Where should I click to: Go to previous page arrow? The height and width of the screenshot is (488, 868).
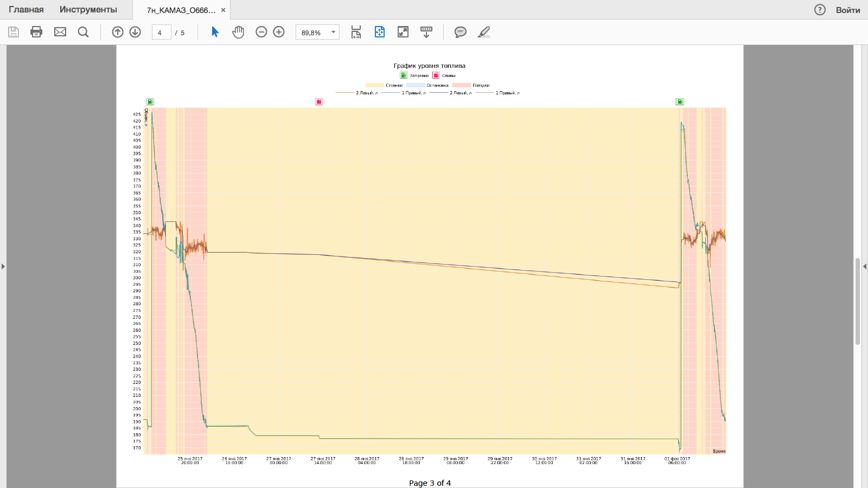coord(118,32)
